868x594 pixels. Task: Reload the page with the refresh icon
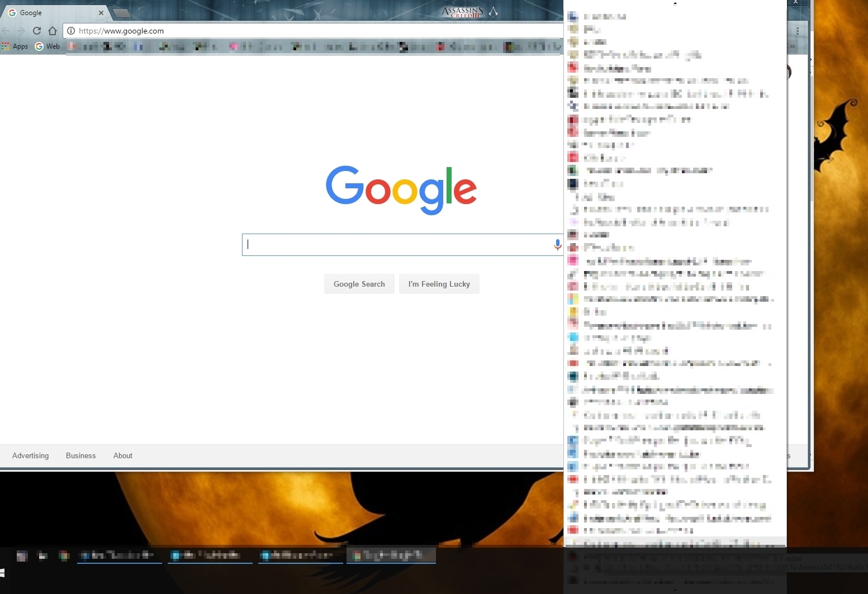tap(37, 31)
